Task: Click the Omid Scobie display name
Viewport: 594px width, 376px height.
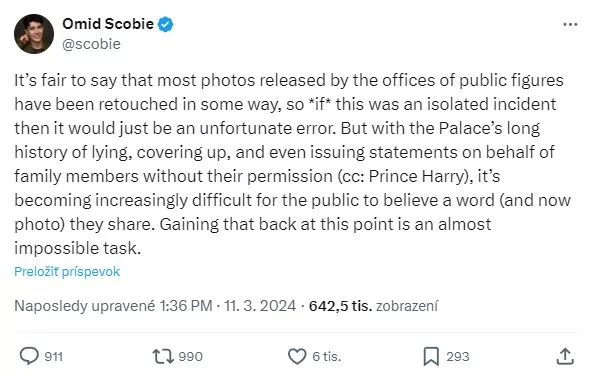Action: point(108,24)
